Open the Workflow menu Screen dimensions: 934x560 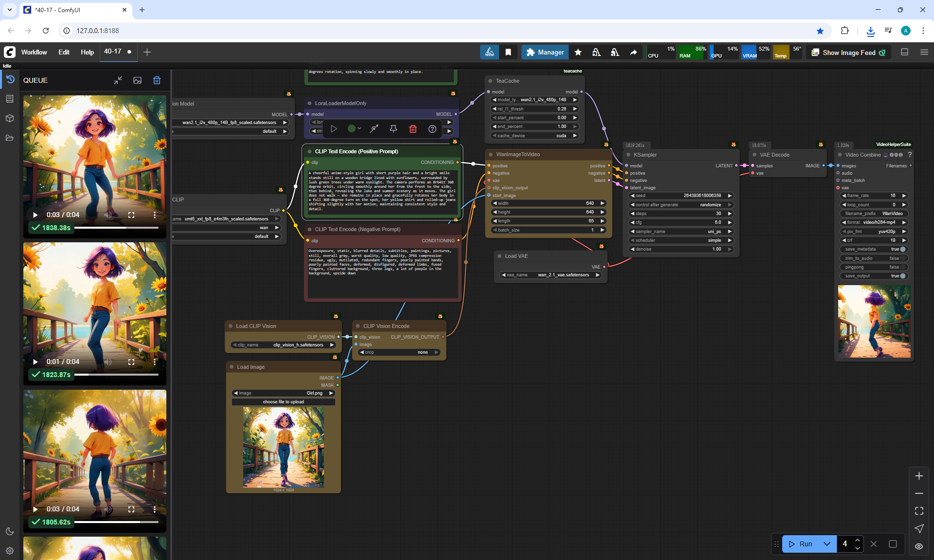(x=34, y=52)
